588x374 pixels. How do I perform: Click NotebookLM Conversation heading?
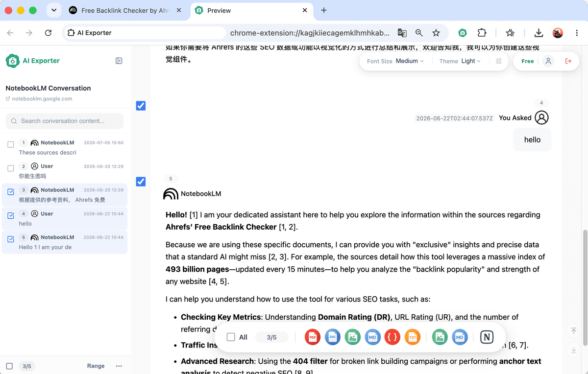point(48,88)
